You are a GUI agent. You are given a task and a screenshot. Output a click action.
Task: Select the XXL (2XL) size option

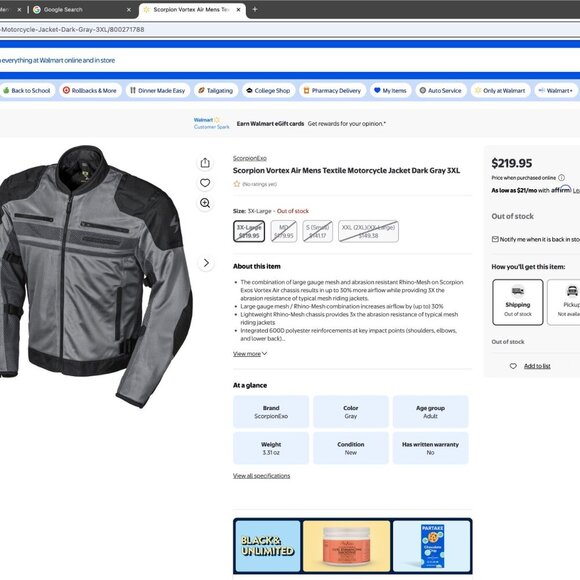368,231
